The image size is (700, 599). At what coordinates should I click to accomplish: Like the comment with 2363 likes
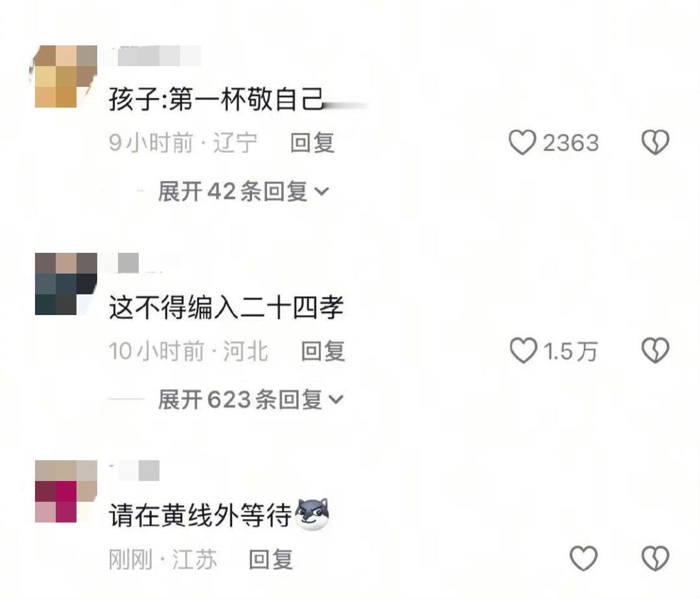[522, 143]
